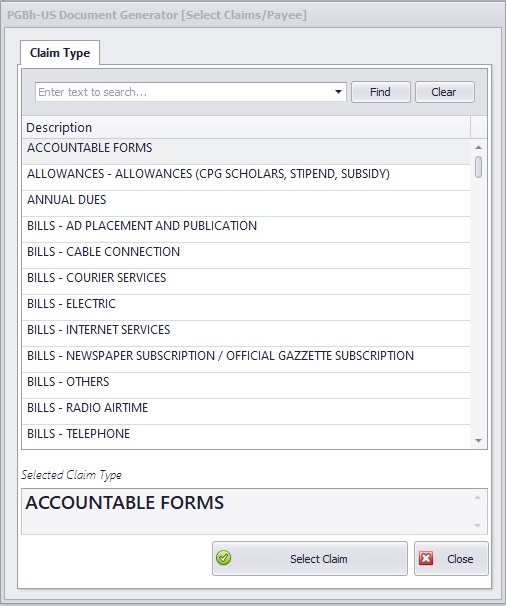
Task: Click the red X icon beside Close
Action: pyautogui.click(x=426, y=558)
